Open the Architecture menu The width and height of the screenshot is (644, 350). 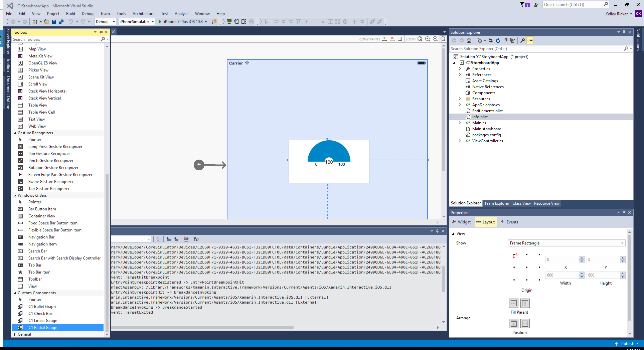click(x=143, y=14)
